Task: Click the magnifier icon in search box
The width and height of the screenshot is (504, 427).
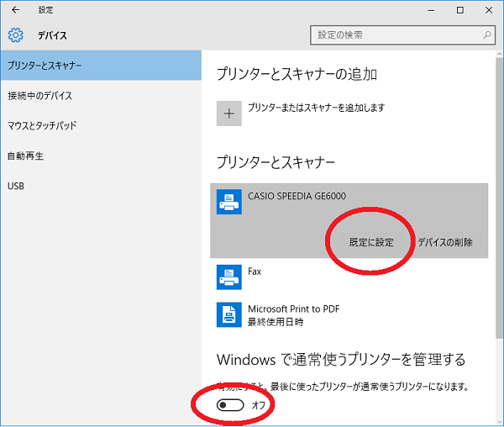Action: [x=487, y=35]
